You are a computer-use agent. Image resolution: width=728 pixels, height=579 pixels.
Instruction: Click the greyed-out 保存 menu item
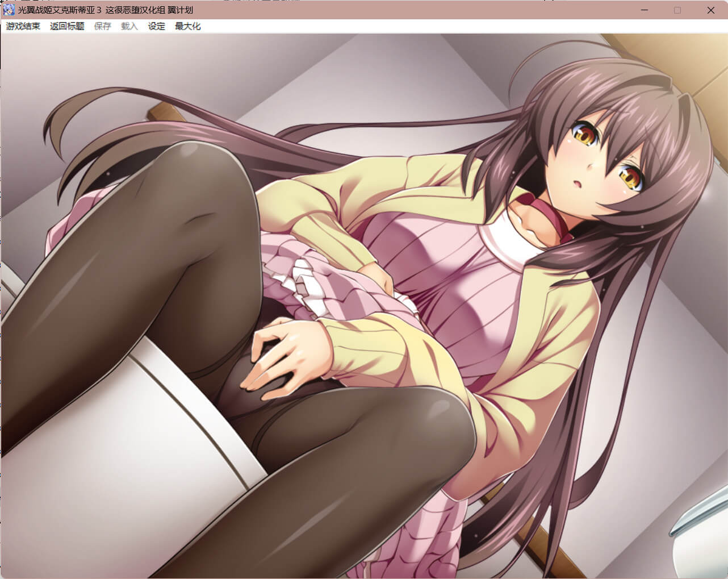tap(103, 26)
